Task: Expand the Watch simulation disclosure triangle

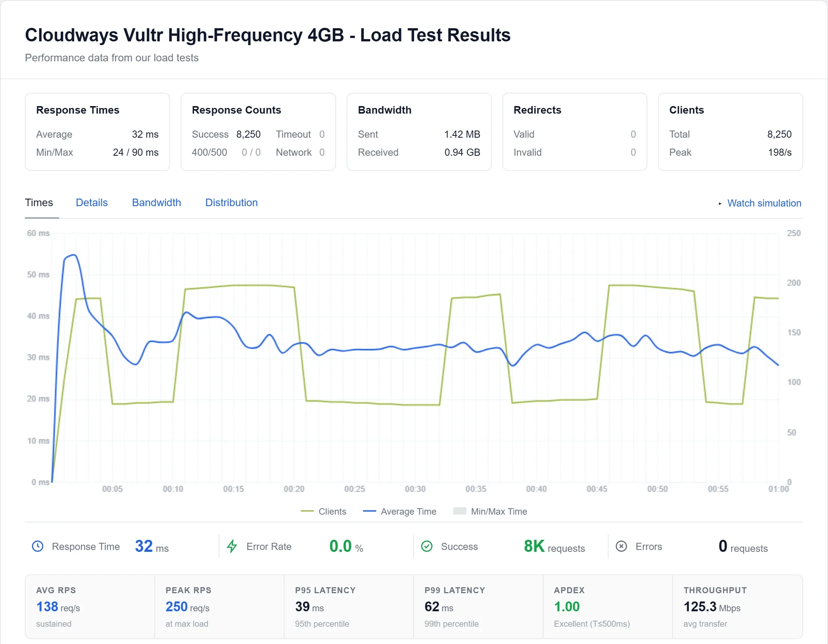Action: click(720, 204)
